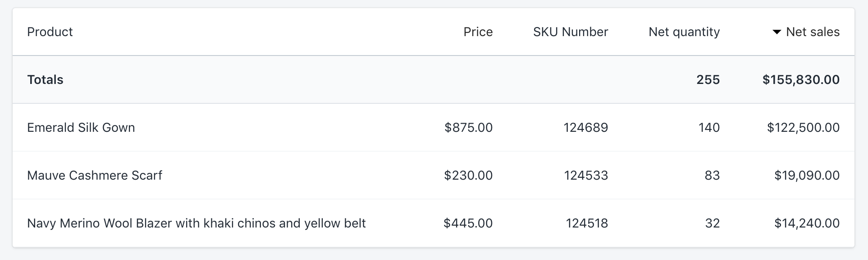Open the Emerald Silk Gown product
Screen dimensions: 868x260
[x=81, y=128]
